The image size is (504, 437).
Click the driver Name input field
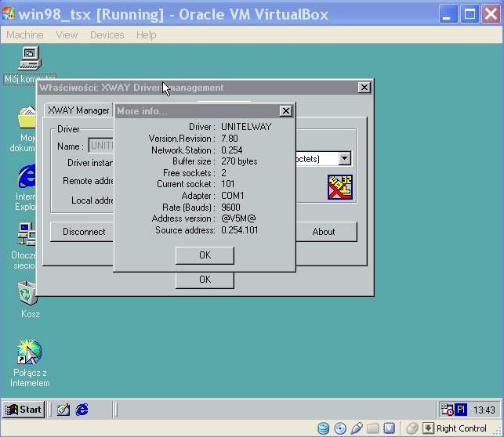(x=101, y=146)
